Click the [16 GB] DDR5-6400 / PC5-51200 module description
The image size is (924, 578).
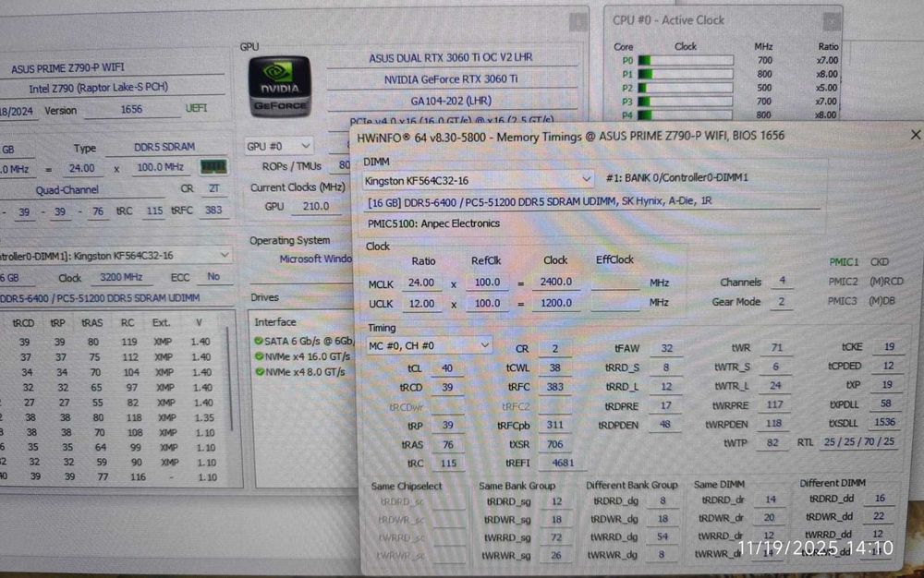tap(592, 201)
